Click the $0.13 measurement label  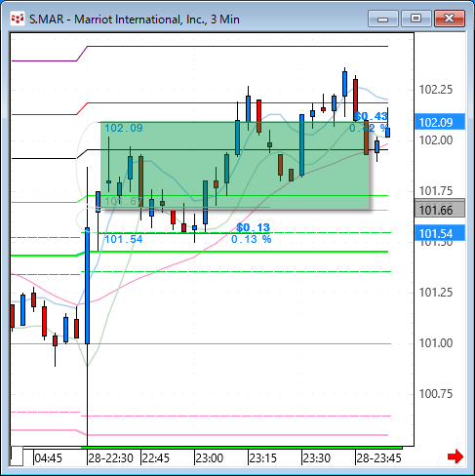[253, 227]
